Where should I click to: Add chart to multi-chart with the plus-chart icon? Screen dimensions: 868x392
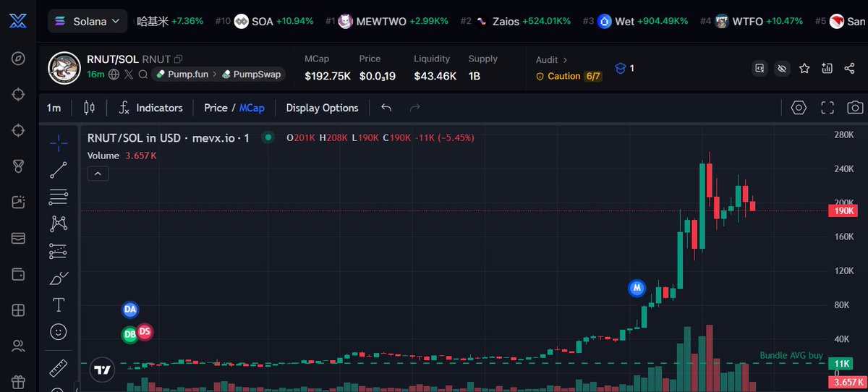coord(827,68)
